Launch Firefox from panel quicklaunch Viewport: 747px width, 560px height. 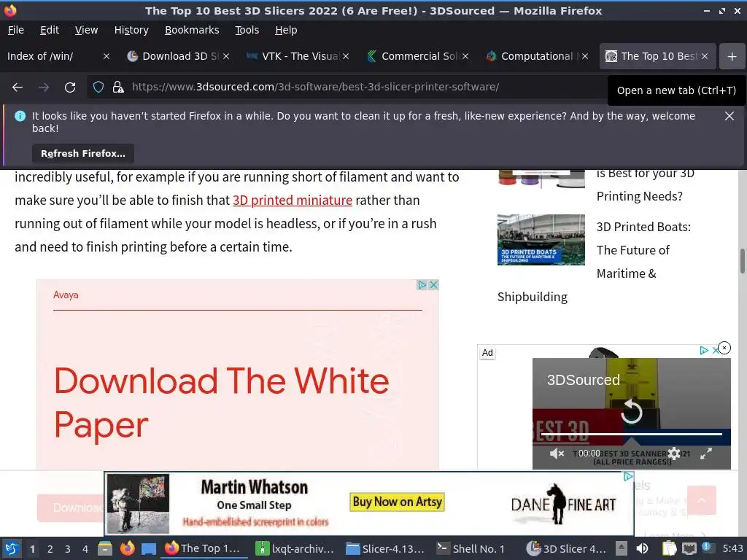pos(127,548)
